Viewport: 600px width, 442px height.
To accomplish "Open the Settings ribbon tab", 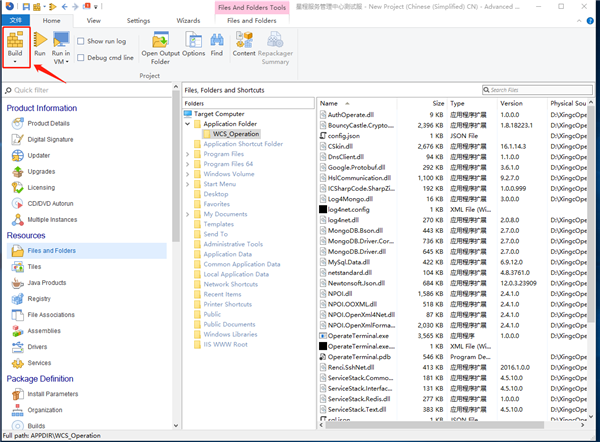I will [x=139, y=20].
